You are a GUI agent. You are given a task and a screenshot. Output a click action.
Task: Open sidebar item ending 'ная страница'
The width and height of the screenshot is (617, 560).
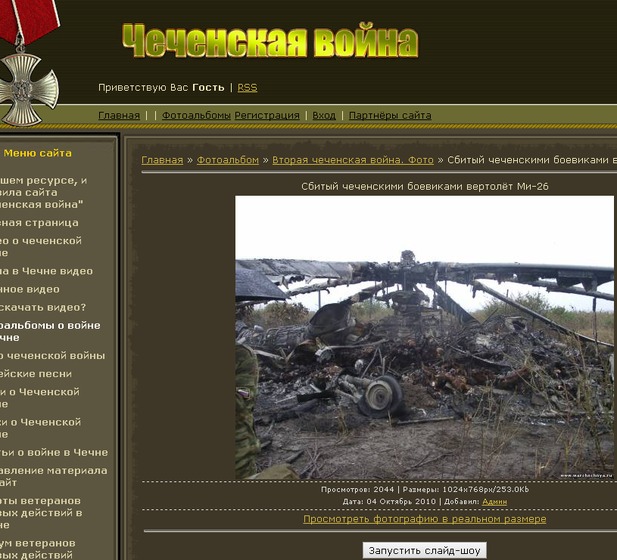[39, 223]
